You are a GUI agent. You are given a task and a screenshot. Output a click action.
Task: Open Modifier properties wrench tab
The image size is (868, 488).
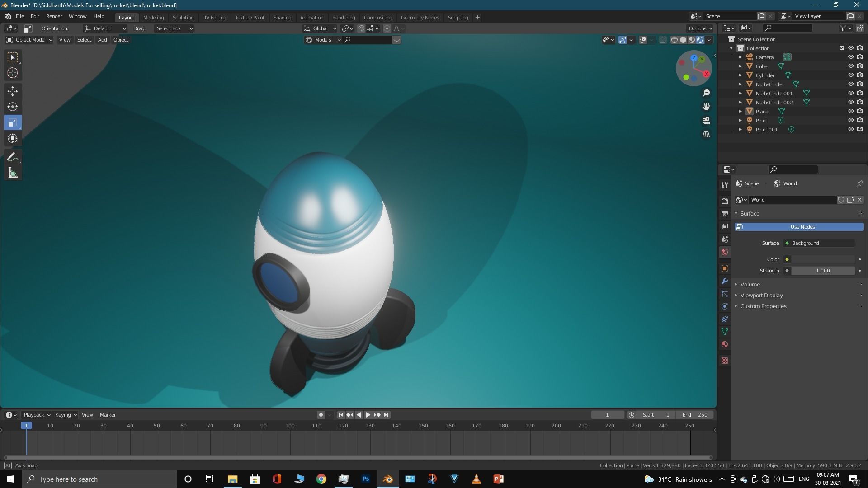(725, 281)
